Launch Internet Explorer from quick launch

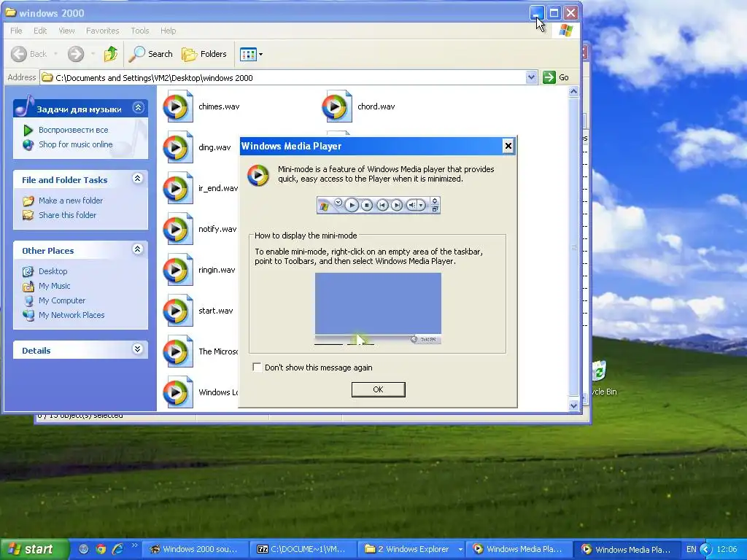click(x=117, y=549)
